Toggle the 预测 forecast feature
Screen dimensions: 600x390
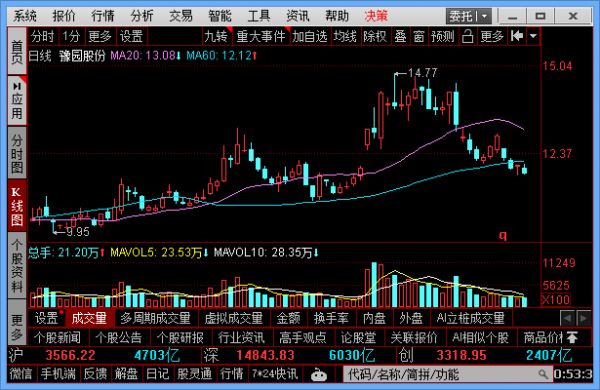tap(443, 36)
